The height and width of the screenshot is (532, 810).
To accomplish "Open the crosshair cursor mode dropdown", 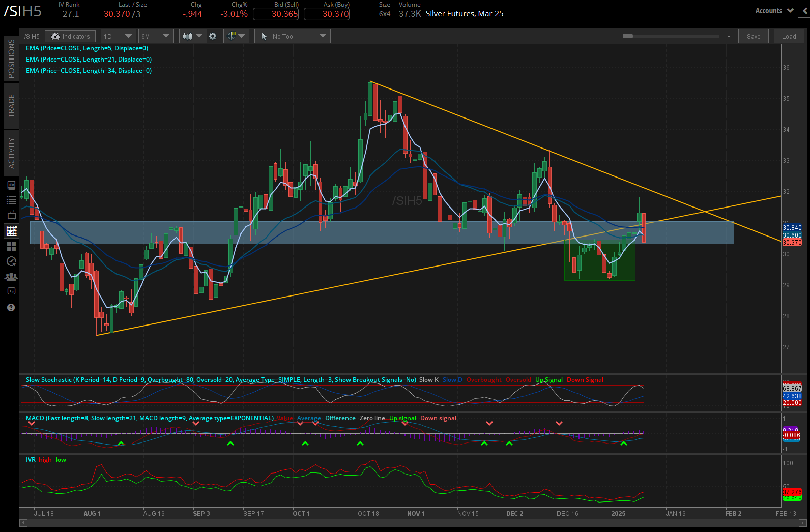I will point(237,36).
